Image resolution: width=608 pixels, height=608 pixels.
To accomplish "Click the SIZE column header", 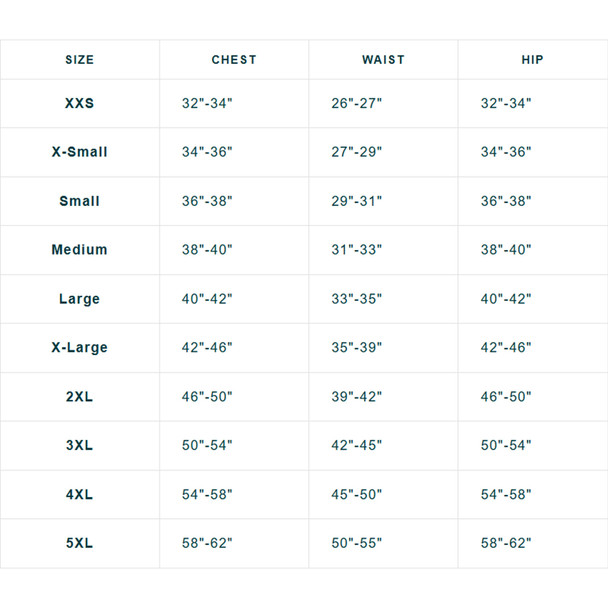I will [79, 60].
